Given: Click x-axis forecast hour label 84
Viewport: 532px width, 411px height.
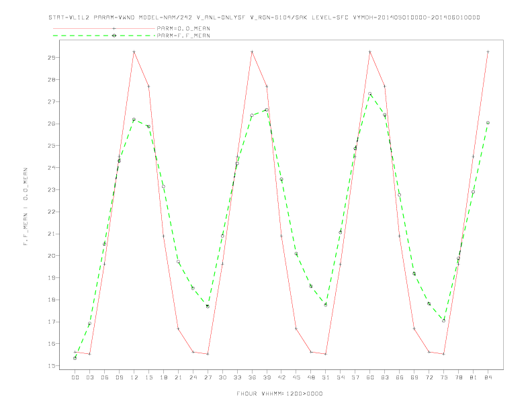Looking at the screenshot, I should (488, 377).
